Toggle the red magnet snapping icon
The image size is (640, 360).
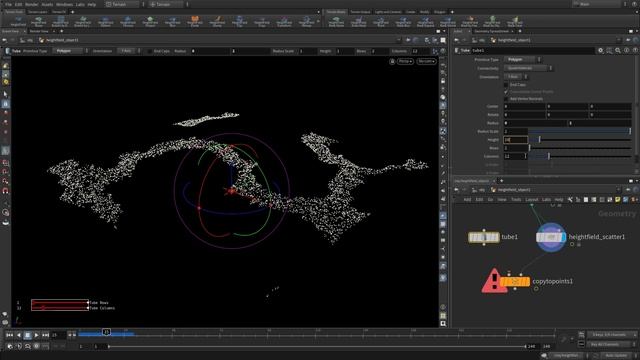click(6, 191)
